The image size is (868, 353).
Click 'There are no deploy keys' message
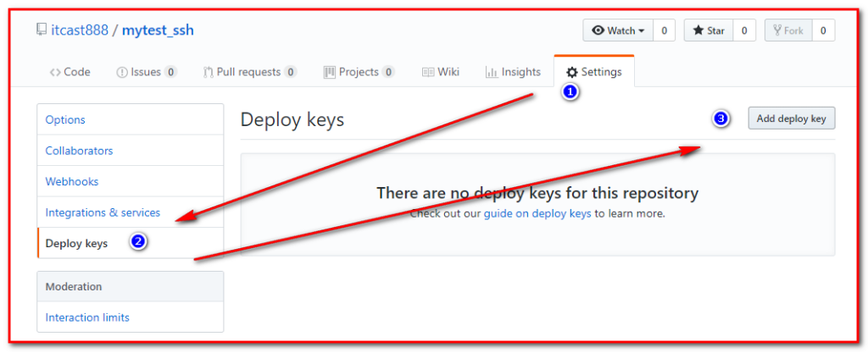coord(537,193)
